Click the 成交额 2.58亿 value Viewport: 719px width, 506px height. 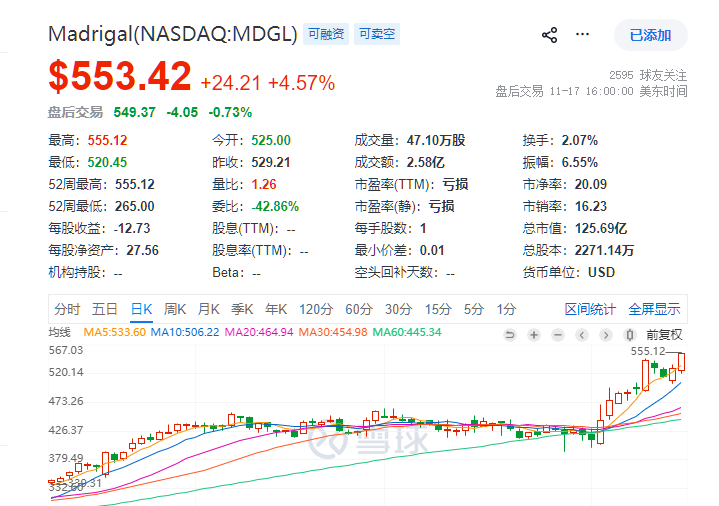pos(426,162)
